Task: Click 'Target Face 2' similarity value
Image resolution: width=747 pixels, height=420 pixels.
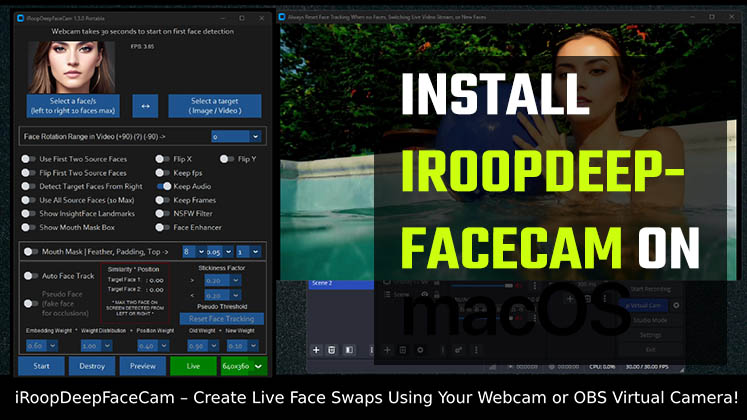Action: point(155,290)
